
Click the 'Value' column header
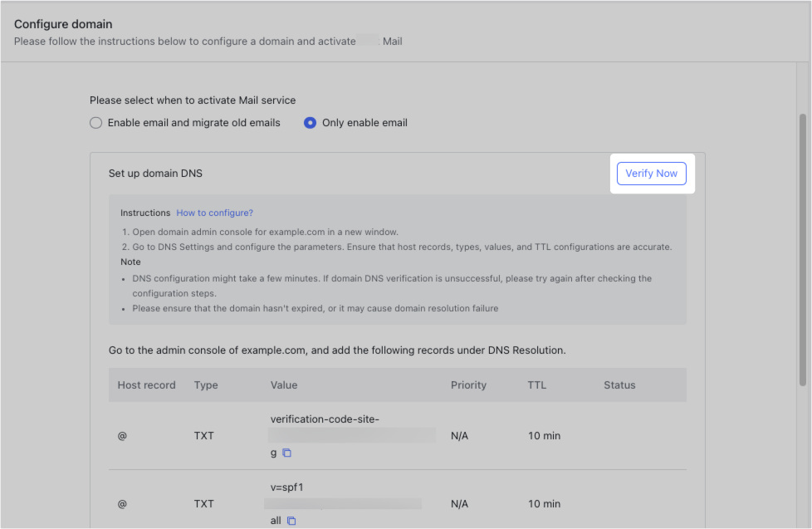285,385
